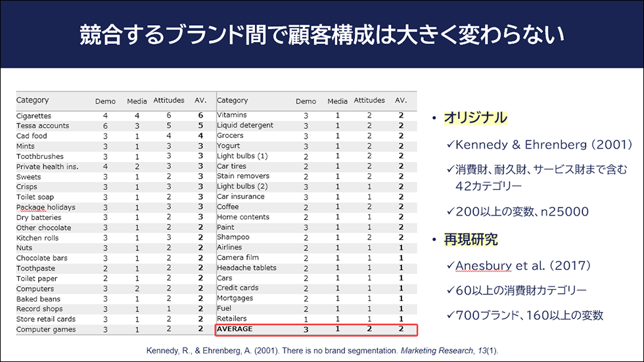644x362 pixels.
Task: Select the "Home contents" cell
Action: 243,217
